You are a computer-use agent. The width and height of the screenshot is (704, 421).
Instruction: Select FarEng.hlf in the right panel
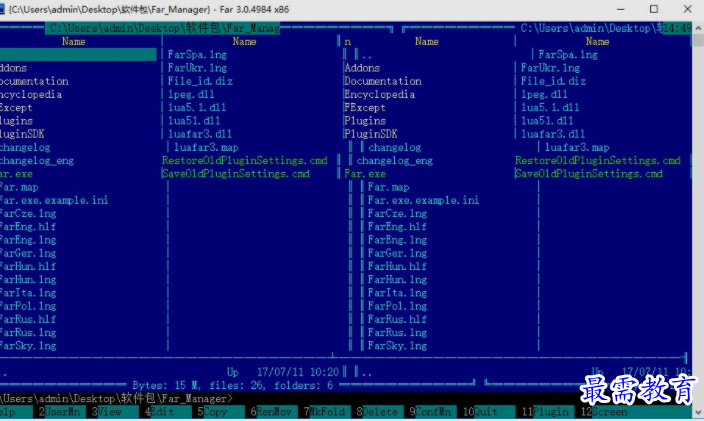[397, 227]
